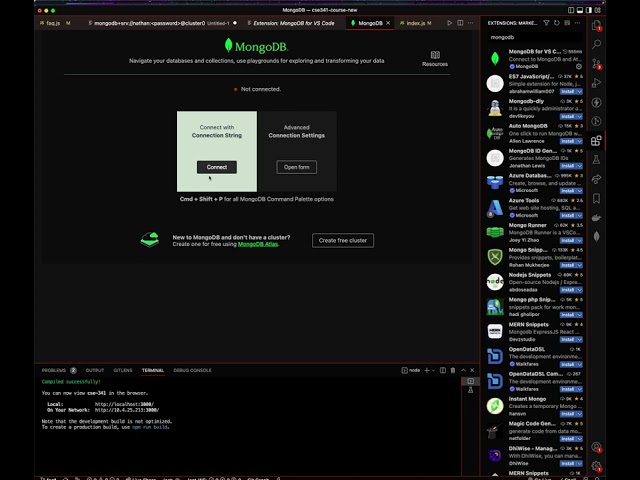
Task: Open the Search view in the activity bar
Action: [x=596, y=44]
